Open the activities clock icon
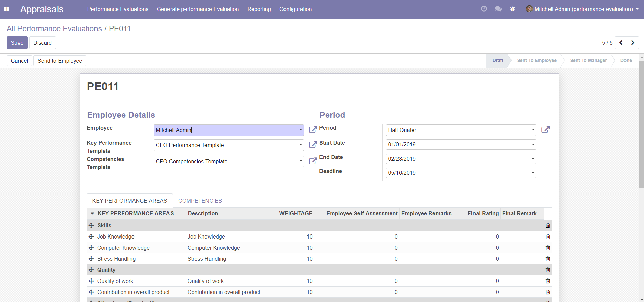This screenshot has height=302, width=644. (484, 9)
